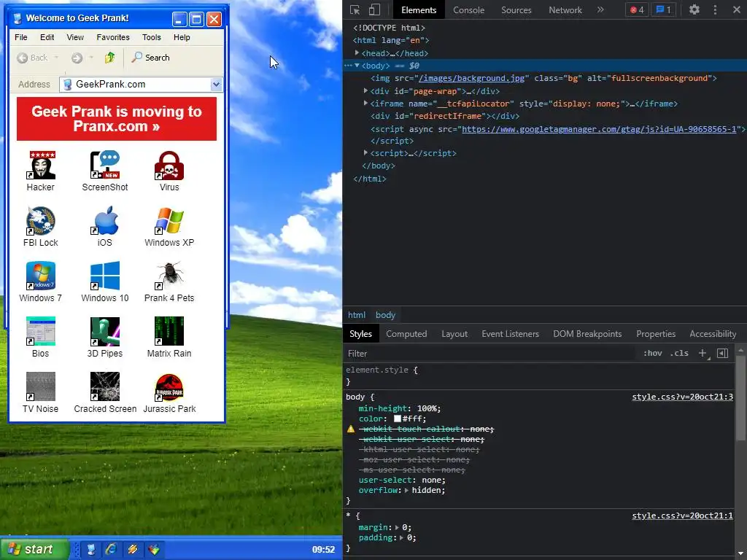Launch the Windows XP icon

[169, 220]
